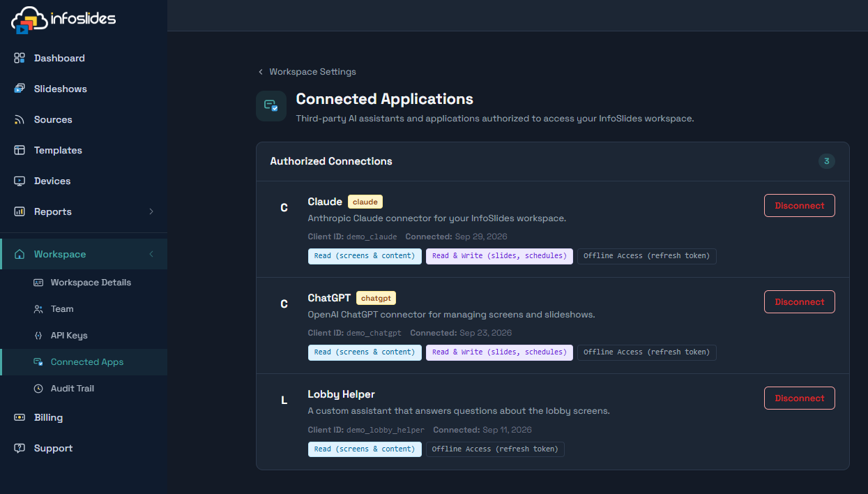Click the Connected Applications header icon
The image size is (868, 494).
coord(271,106)
